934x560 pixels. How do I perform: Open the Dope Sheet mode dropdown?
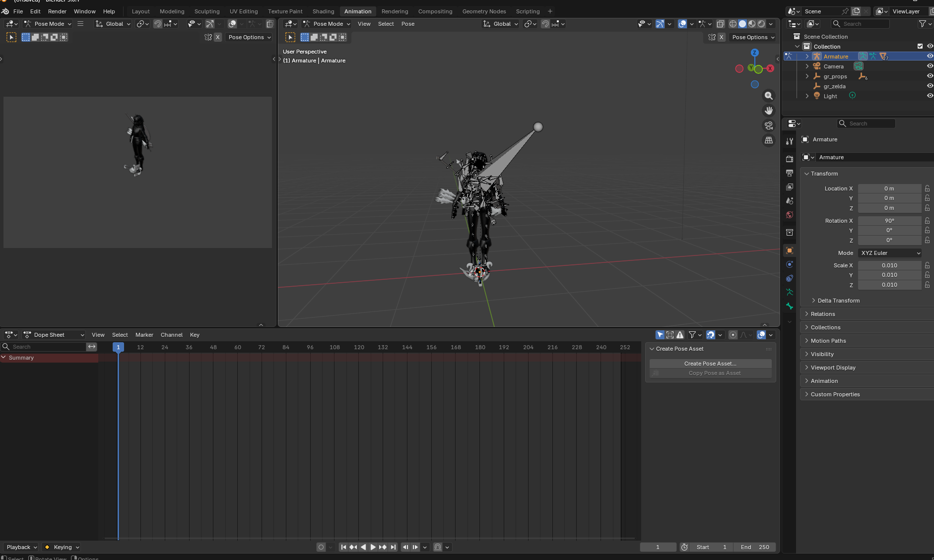point(54,335)
